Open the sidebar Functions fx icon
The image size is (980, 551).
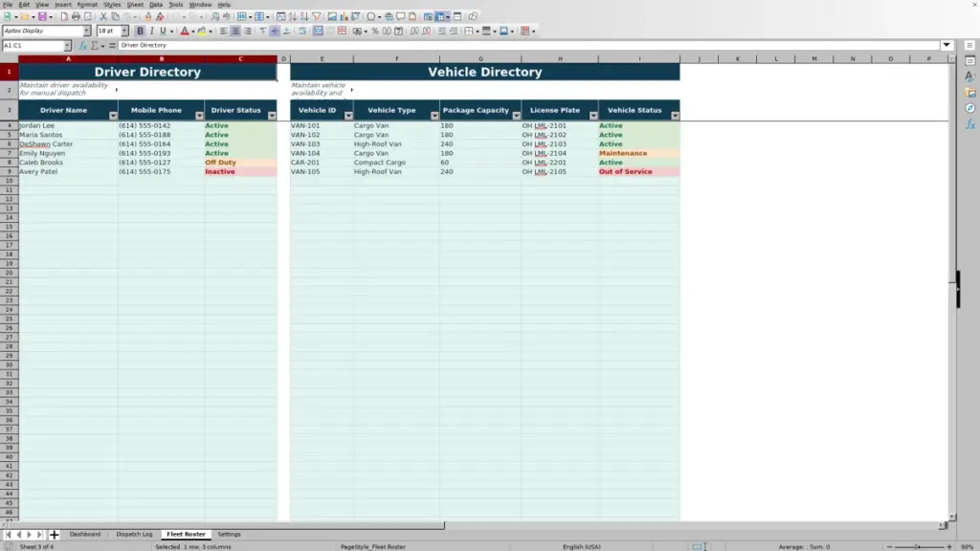coord(970,124)
